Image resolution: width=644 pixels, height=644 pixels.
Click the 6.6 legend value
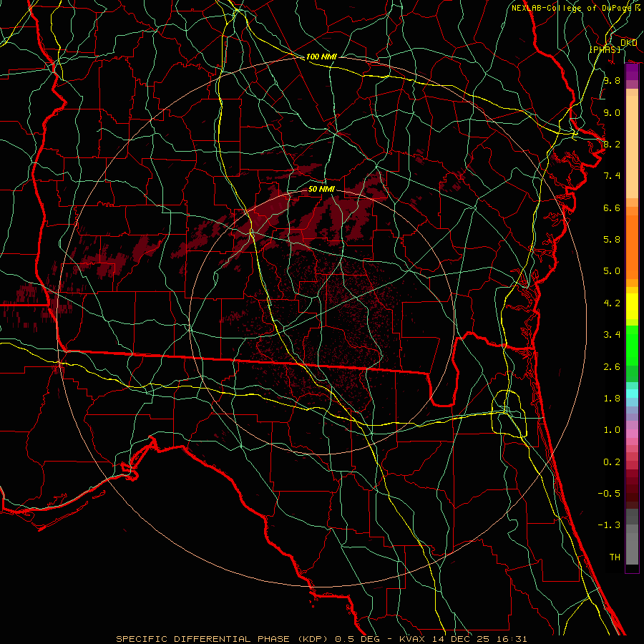(x=612, y=208)
